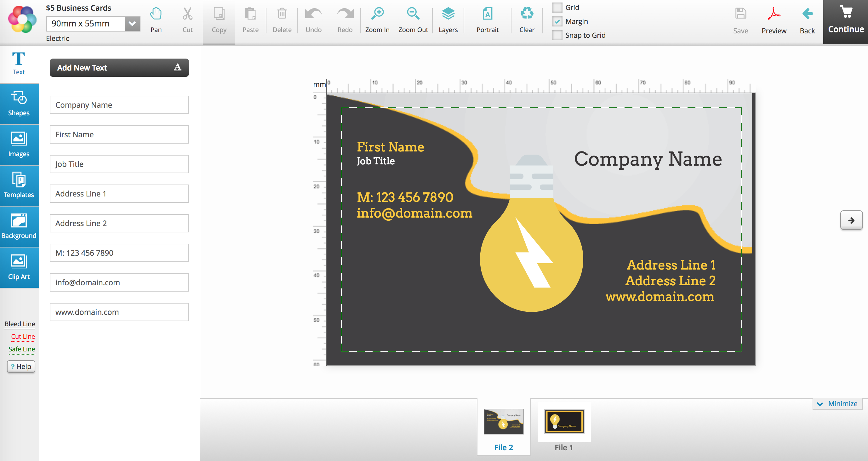
Task: Open the 90mm x 55mm size dropdown
Action: tap(132, 24)
